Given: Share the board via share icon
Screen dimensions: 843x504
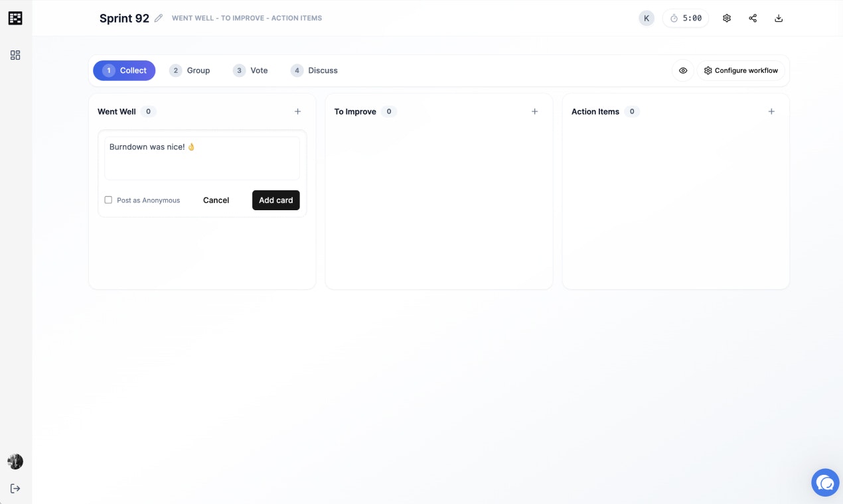Looking at the screenshot, I should coord(753,19).
